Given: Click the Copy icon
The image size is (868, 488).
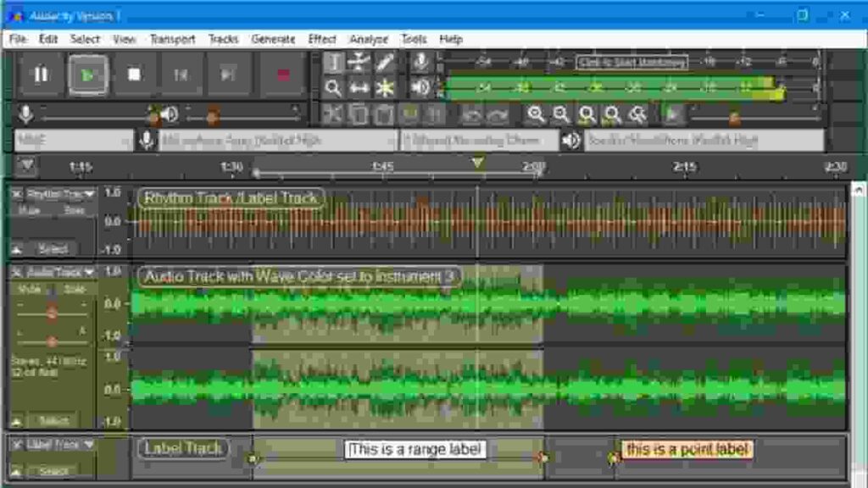Looking at the screenshot, I should click(x=359, y=114).
